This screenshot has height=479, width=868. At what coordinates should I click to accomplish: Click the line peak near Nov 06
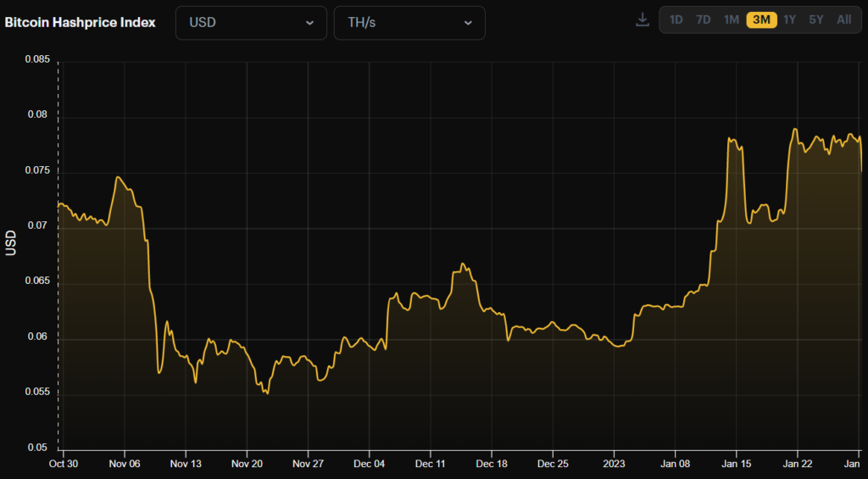[x=118, y=177]
